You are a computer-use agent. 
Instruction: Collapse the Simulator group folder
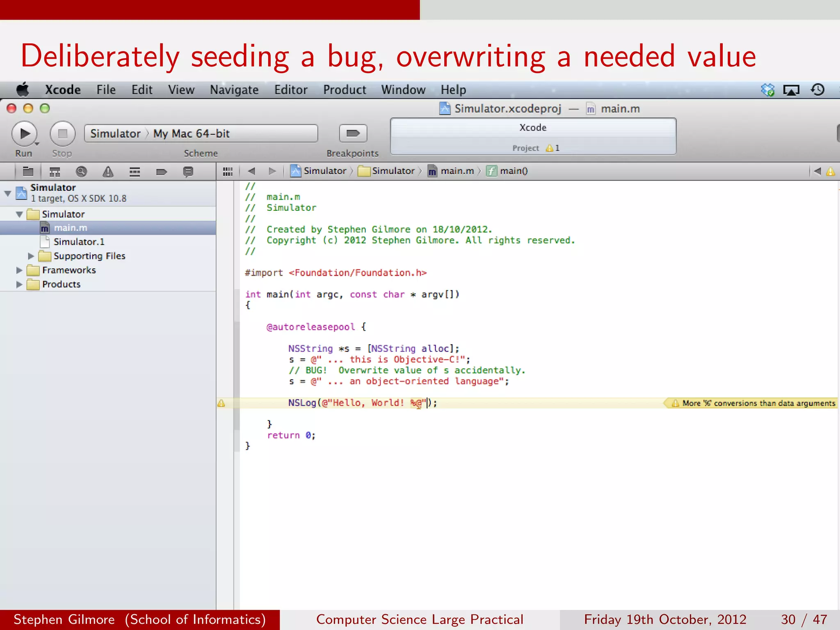coord(19,214)
